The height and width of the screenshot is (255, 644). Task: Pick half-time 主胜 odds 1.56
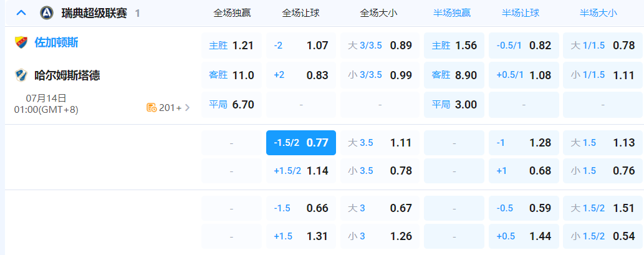pyautogui.click(x=454, y=45)
